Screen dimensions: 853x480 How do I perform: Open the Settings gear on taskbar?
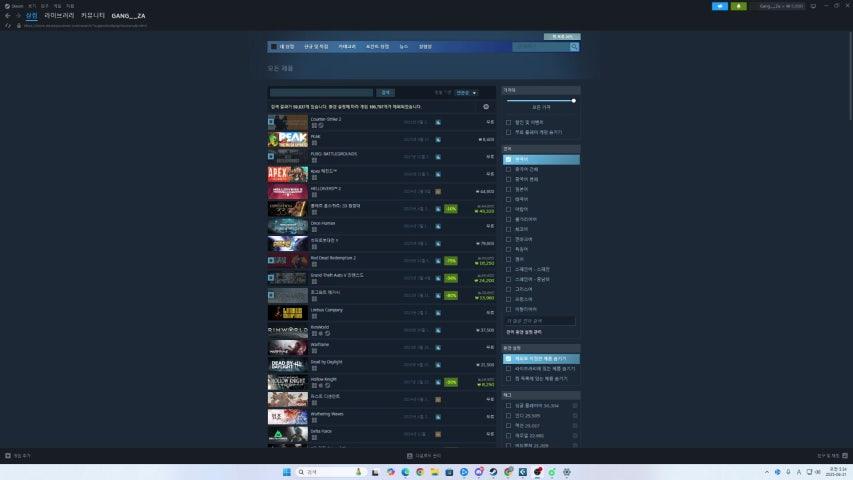(x=567, y=472)
